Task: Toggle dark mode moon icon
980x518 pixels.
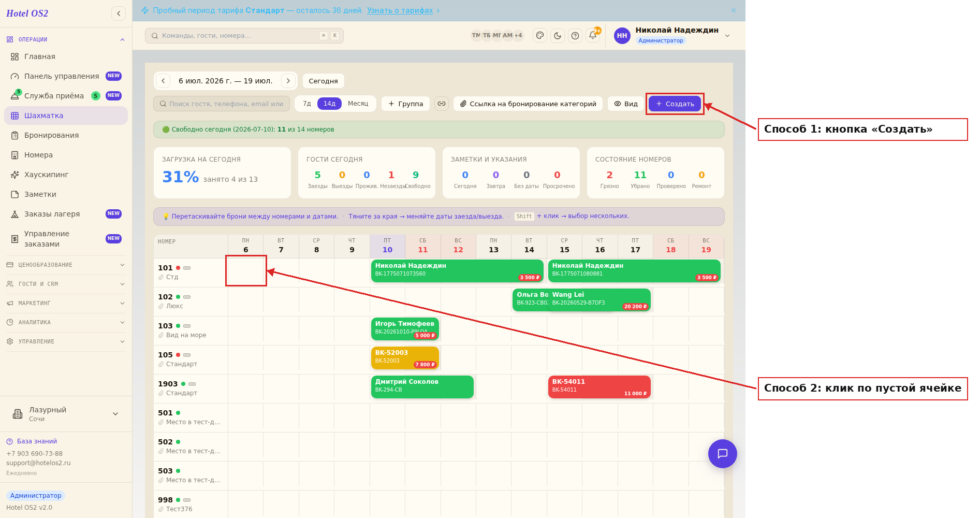Action: [558, 36]
